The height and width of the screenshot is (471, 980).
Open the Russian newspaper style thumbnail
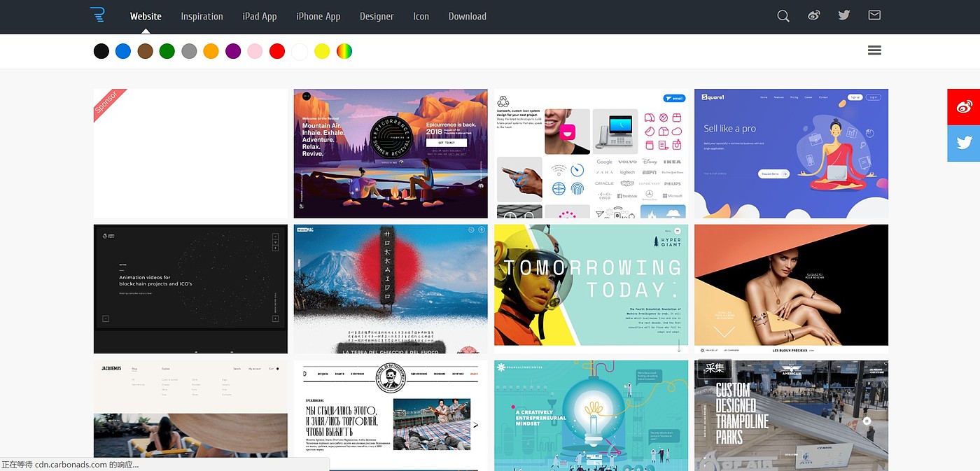391,416
